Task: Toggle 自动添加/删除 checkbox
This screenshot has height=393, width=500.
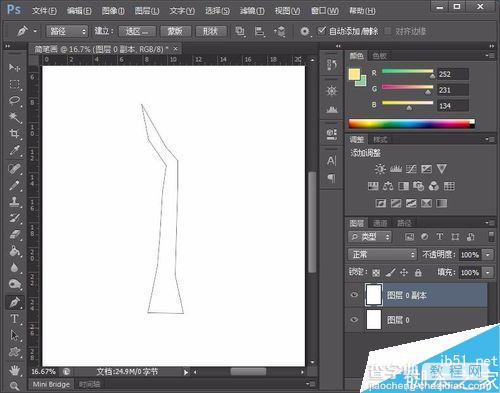Action: coord(321,31)
